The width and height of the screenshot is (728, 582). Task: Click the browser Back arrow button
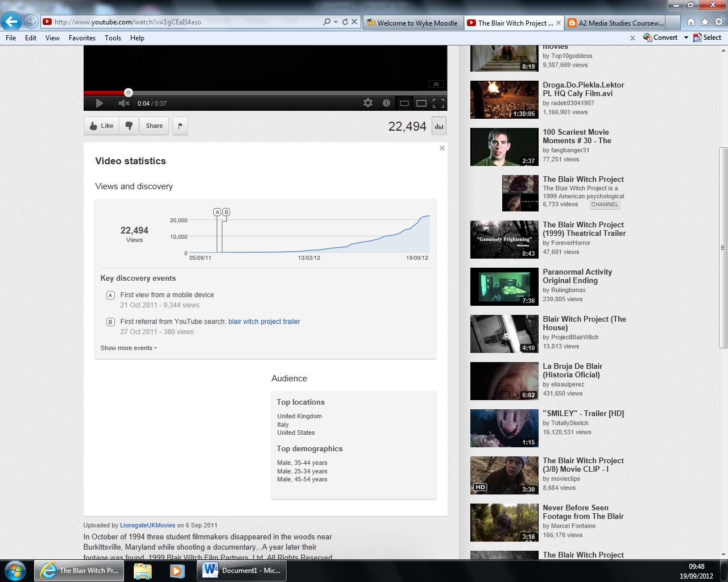pyautogui.click(x=11, y=22)
